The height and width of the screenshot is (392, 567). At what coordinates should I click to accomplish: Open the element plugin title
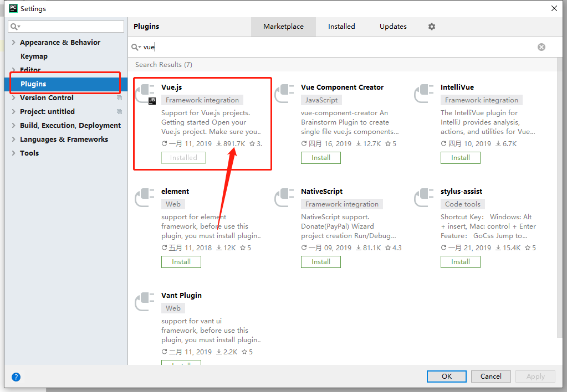point(175,191)
